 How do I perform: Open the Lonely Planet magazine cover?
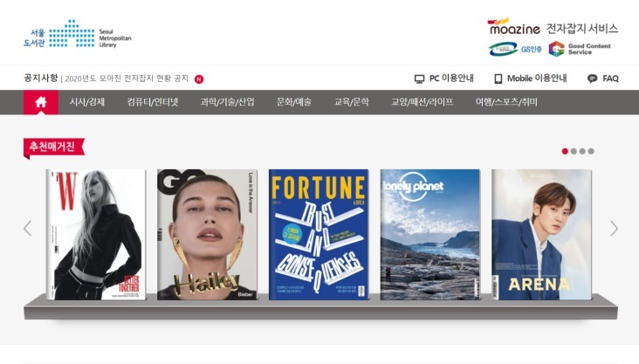tap(430, 235)
